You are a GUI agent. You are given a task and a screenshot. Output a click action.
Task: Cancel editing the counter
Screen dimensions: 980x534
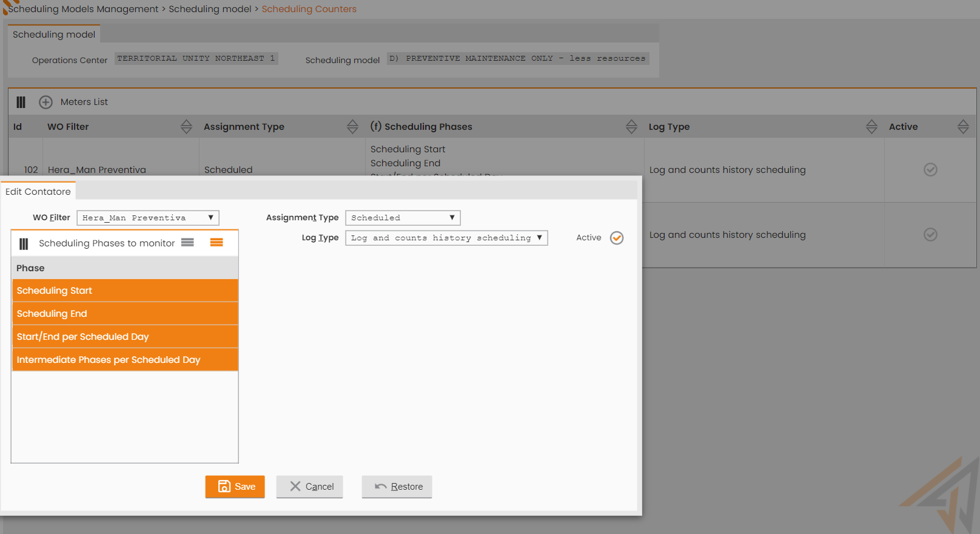[309, 487]
